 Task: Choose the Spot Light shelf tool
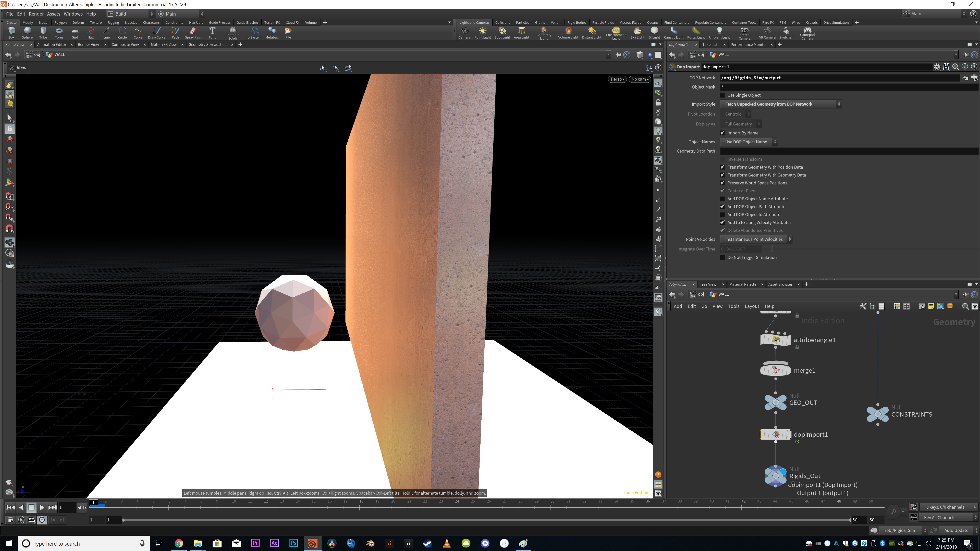point(502,33)
